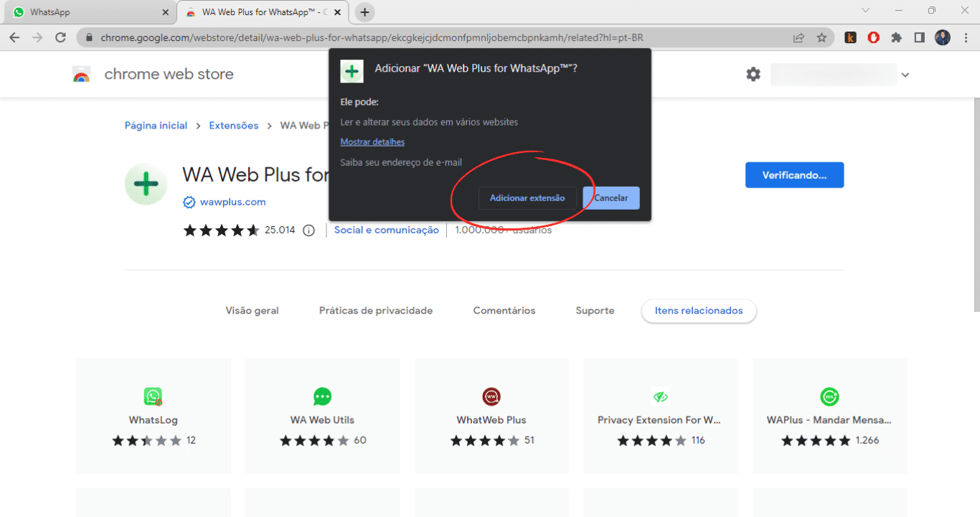The image size is (980, 517).
Task: Open the Mostrar detalhes link
Action: tap(372, 142)
